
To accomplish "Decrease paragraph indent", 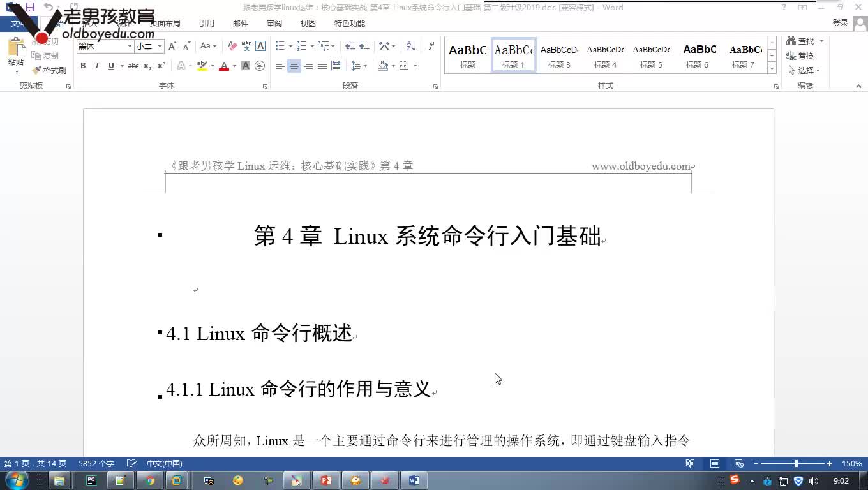I will click(x=350, y=46).
